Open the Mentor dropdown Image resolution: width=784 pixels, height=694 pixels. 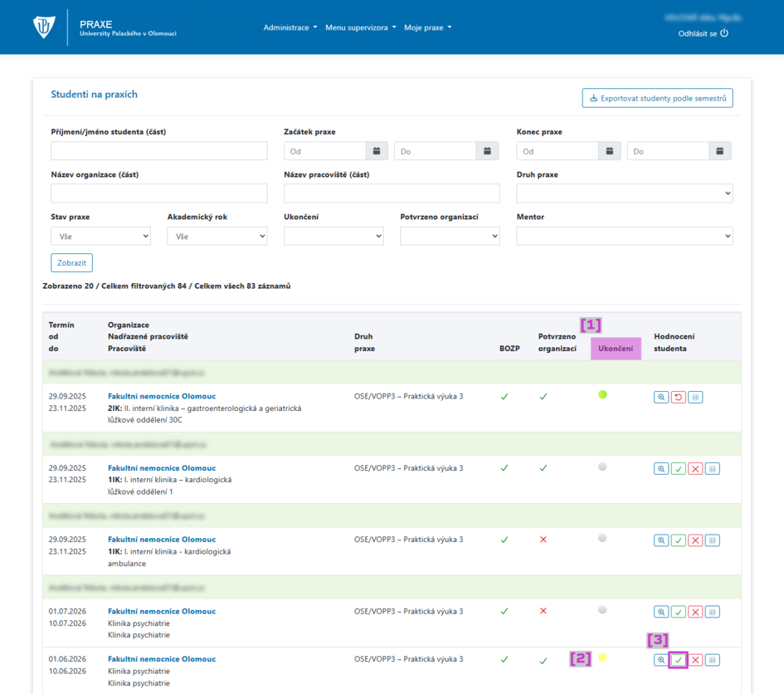[x=625, y=236]
